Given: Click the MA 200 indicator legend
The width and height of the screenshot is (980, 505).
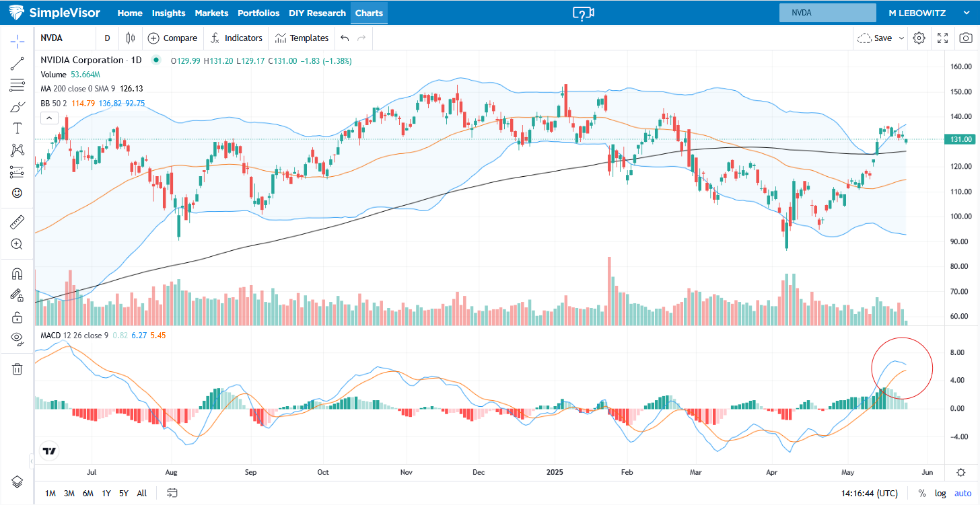Looking at the screenshot, I should [92, 89].
